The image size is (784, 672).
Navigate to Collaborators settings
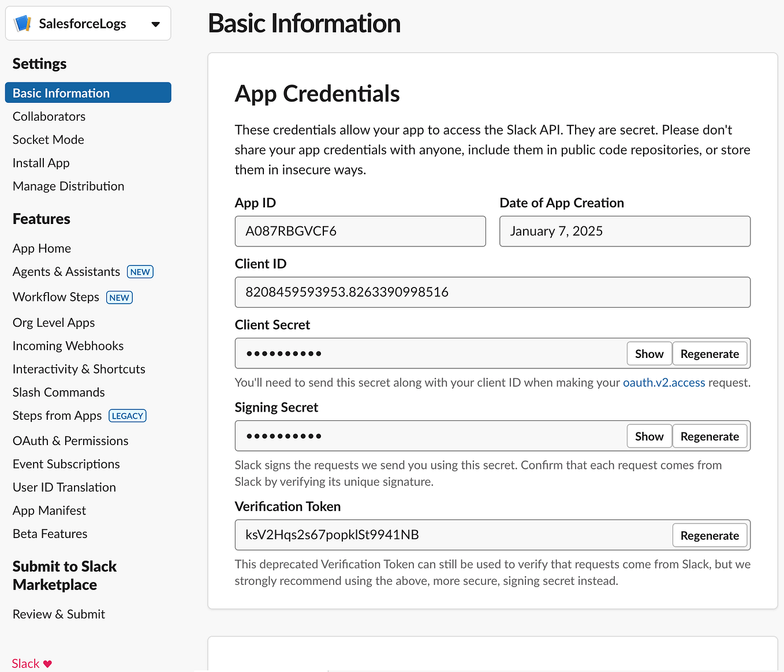[x=48, y=116]
